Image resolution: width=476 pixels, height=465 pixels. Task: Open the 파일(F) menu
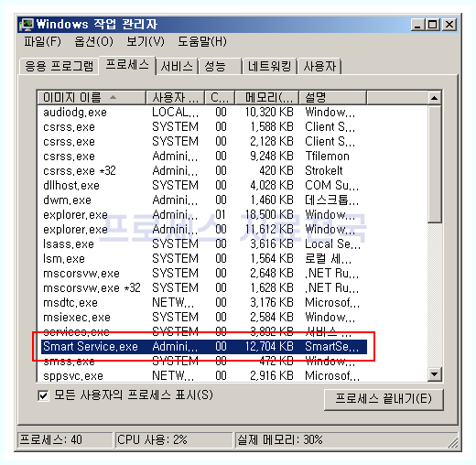click(42, 41)
